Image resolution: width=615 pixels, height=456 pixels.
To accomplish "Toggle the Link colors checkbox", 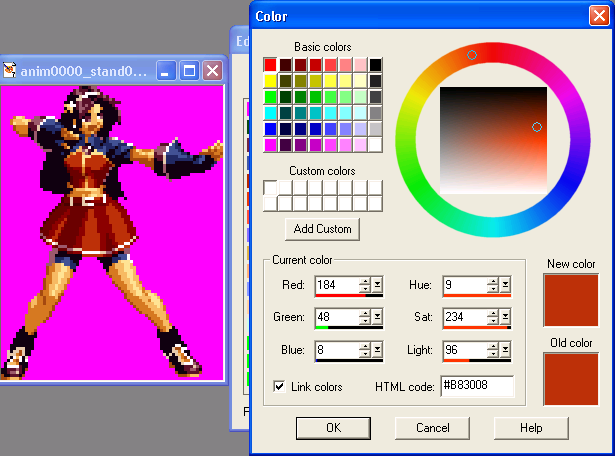I will [x=279, y=387].
